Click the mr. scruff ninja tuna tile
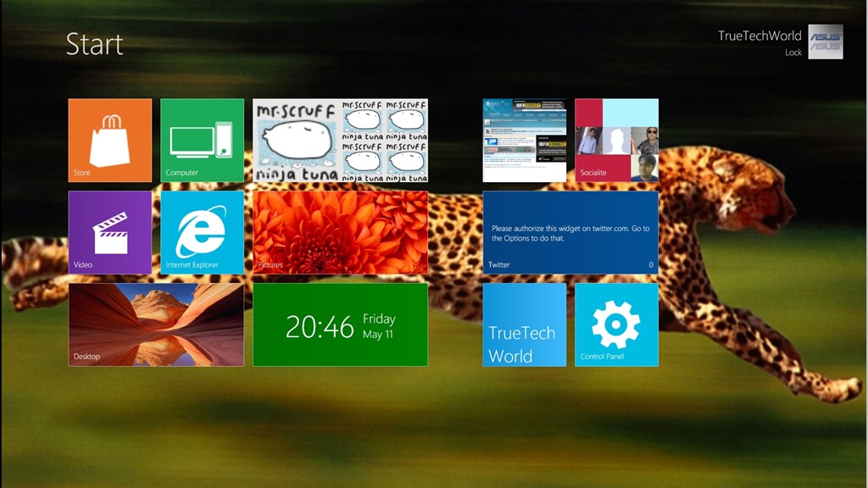The image size is (868, 488). (x=341, y=140)
